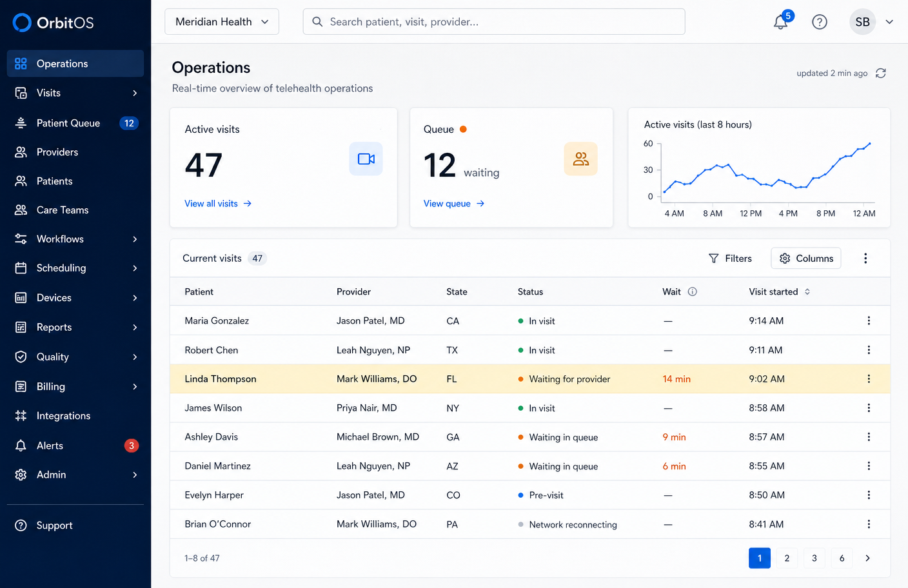Click the Wait column info icon
The image size is (908, 588).
point(693,291)
